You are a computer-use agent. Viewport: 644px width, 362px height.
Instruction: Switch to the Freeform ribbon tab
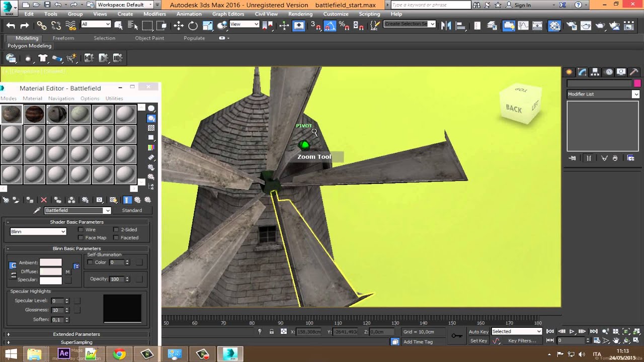click(63, 38)
